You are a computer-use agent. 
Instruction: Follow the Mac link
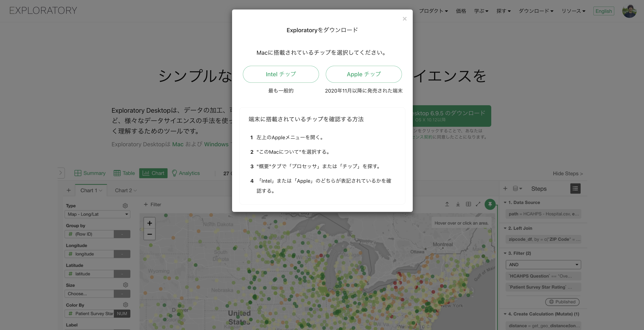coord(178,144)
